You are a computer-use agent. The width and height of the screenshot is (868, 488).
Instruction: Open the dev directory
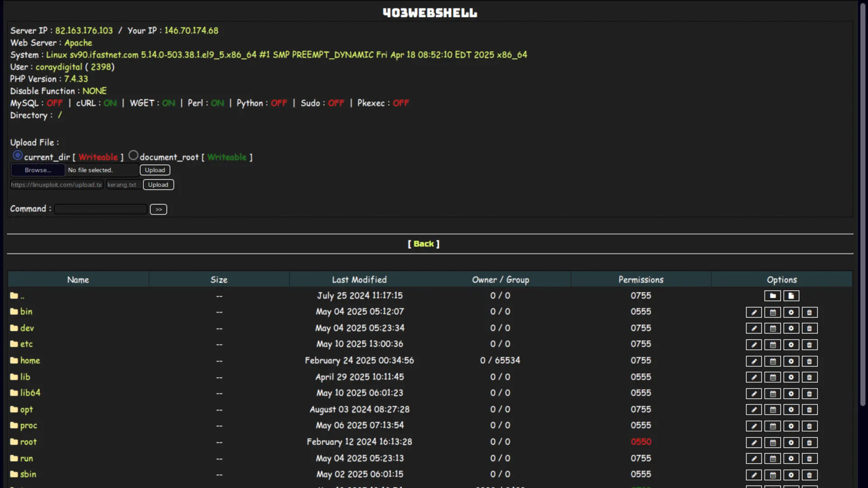27,328
